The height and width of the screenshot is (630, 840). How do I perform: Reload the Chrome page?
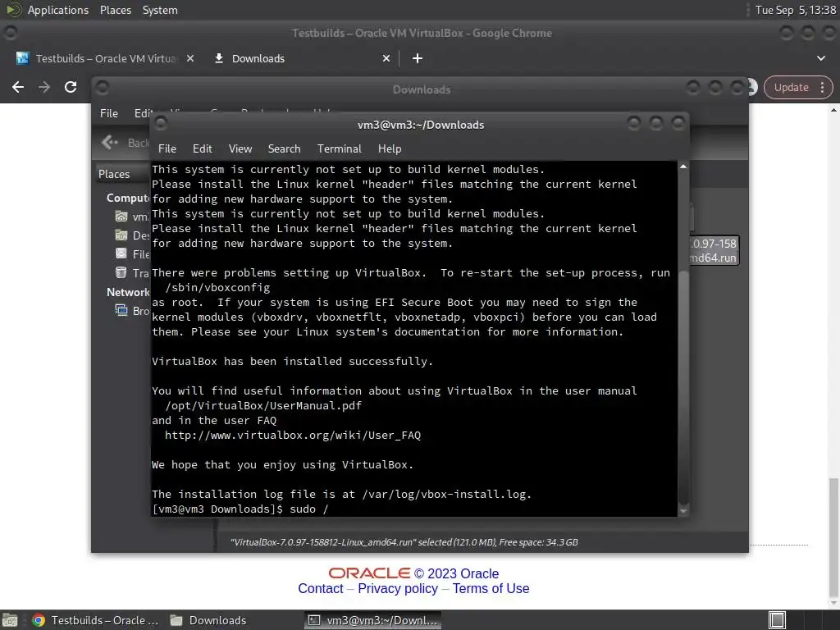pyautogui.click(x=71, y=87)
